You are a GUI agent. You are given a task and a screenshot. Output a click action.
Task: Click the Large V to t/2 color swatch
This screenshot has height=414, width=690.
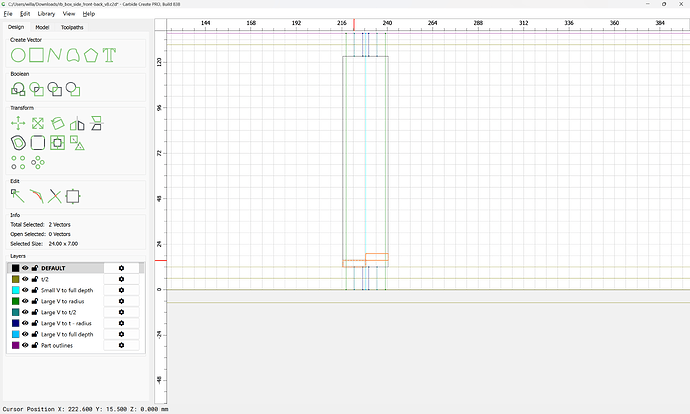(x=15, y=312)
